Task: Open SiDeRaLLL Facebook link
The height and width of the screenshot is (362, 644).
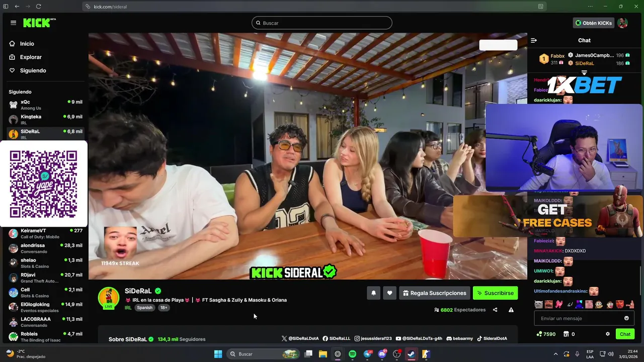Action: coord(337,339)
